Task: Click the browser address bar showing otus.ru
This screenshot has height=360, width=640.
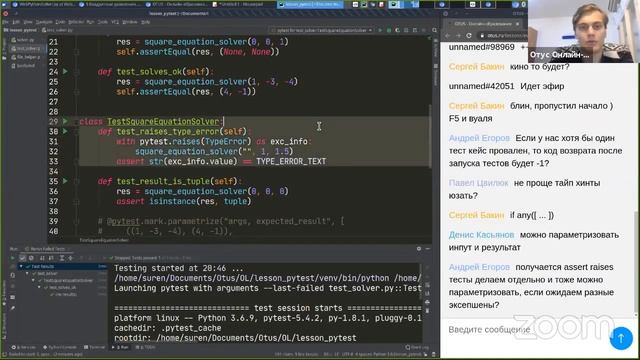Action: point(503,36)
